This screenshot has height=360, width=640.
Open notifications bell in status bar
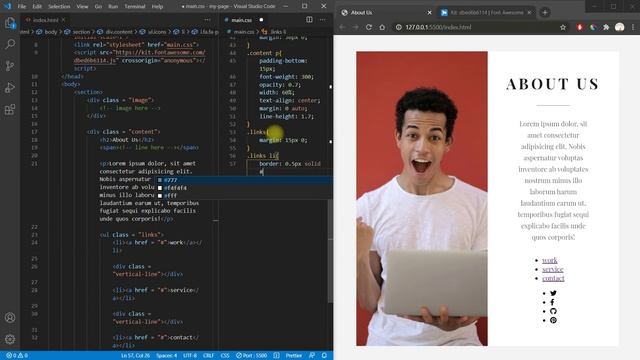tap(324, 356)
